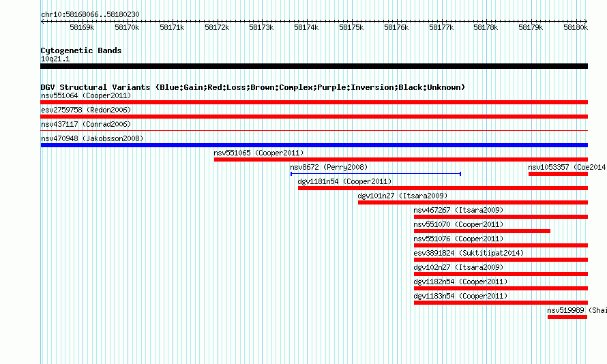Image resolution: width=607 pixels, height=364 pixels.
Task: Open the nsv551076 (Cooper2011) label
Action: (458, 239)
